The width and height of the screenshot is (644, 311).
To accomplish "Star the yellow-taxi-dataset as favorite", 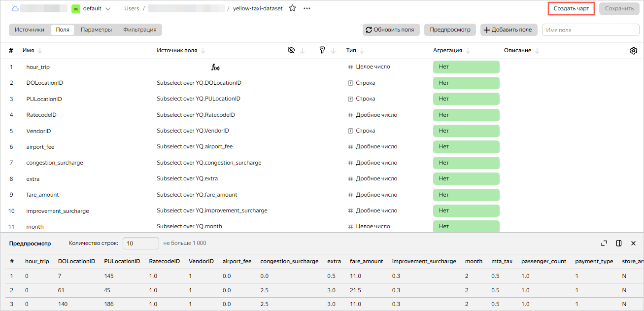I will pos(292,8).
